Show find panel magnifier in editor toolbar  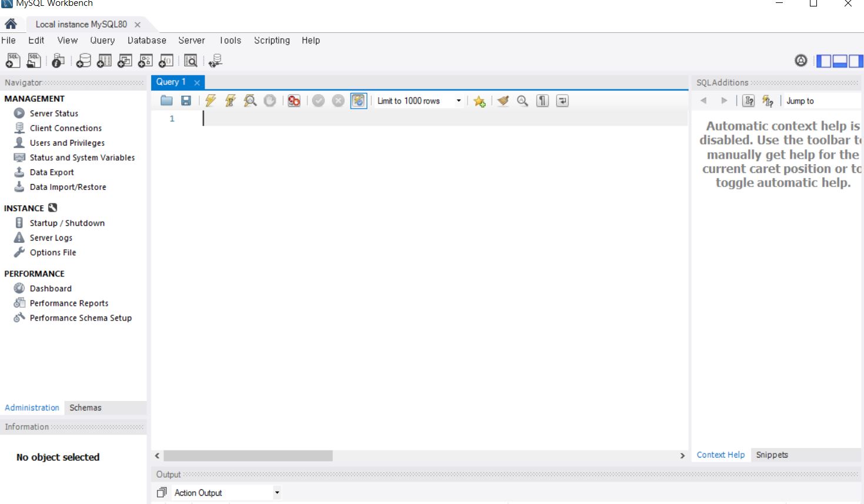point(522,101)
